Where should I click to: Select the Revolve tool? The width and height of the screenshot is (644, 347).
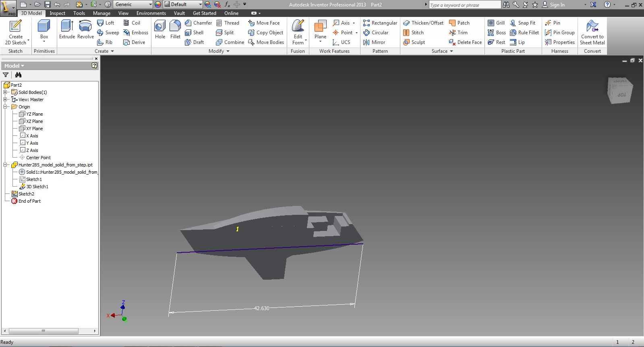coord(85,29)
